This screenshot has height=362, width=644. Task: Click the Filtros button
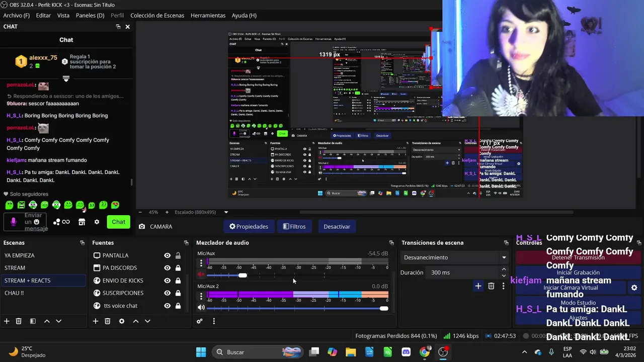[x=294, y=227]
